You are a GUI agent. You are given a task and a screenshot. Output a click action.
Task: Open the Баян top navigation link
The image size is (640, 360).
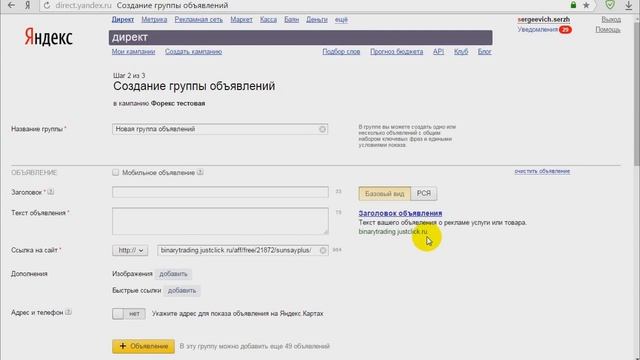pyautogui.click(x=291, y=20)
